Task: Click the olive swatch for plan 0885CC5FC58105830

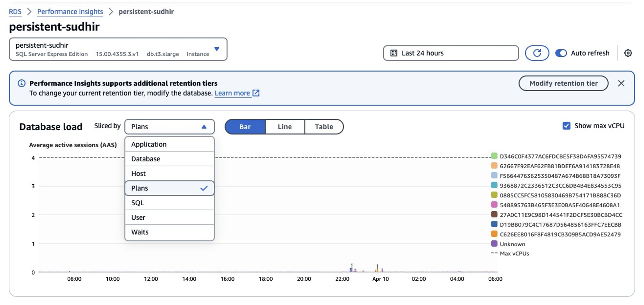Action: [x=494, y=195]
